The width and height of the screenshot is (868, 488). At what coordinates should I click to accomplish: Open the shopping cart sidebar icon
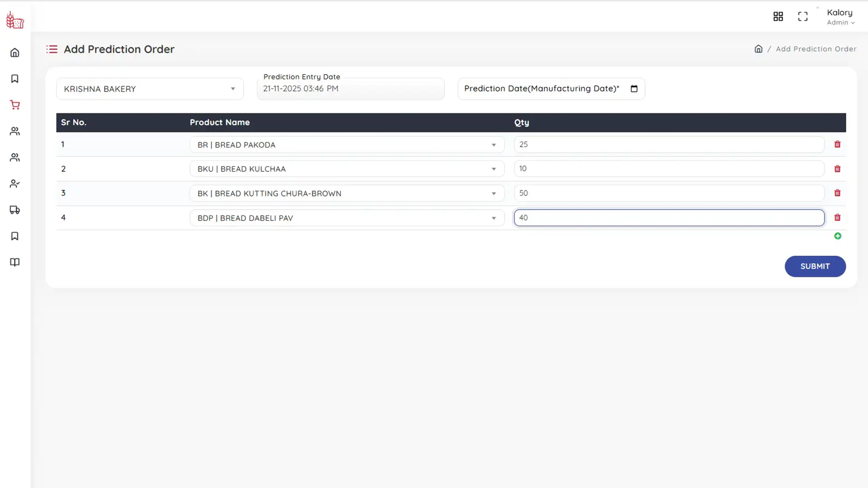15,105
